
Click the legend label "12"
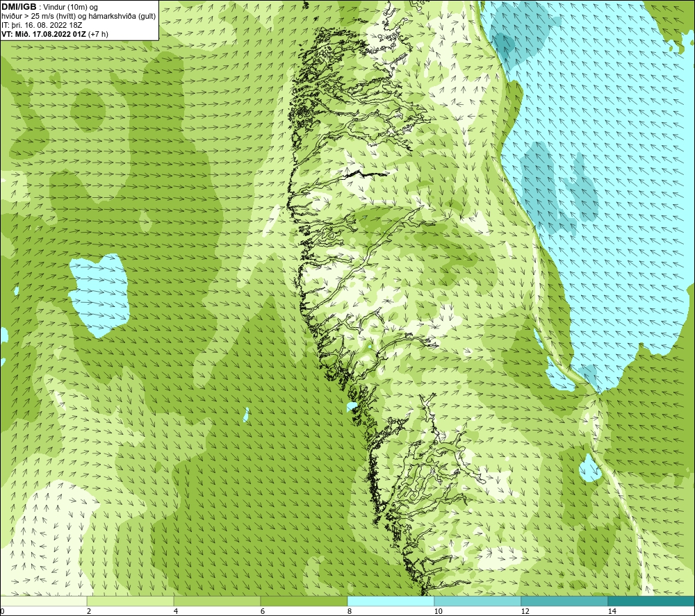click(525, 611)
